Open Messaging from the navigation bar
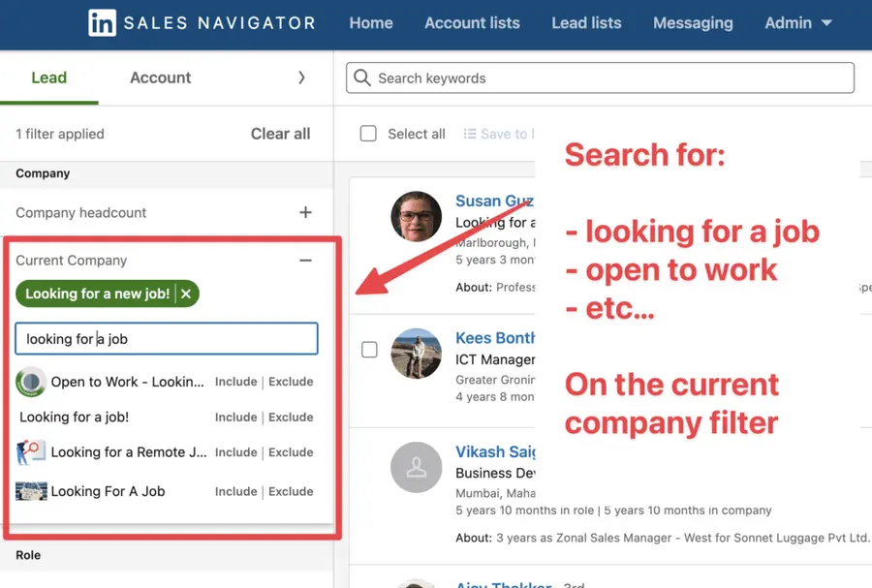Image resolution: width=872 pixels, height=588 pixels. (693, 22)
